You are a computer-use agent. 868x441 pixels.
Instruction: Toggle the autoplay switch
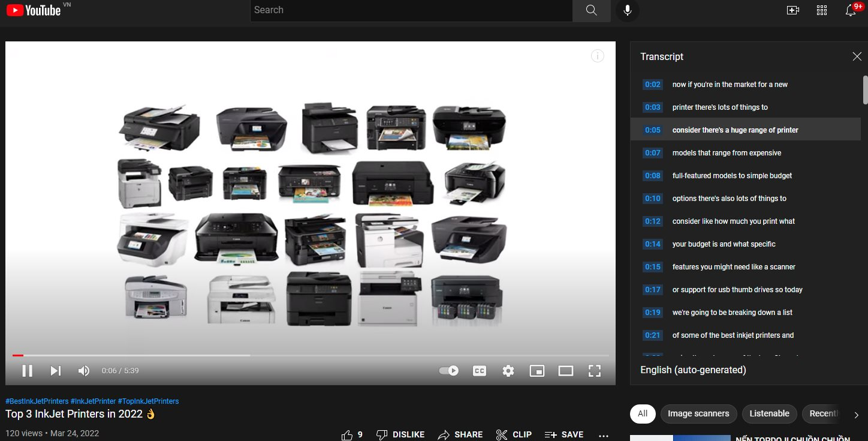pyautogui.click(x=448, y=371)
